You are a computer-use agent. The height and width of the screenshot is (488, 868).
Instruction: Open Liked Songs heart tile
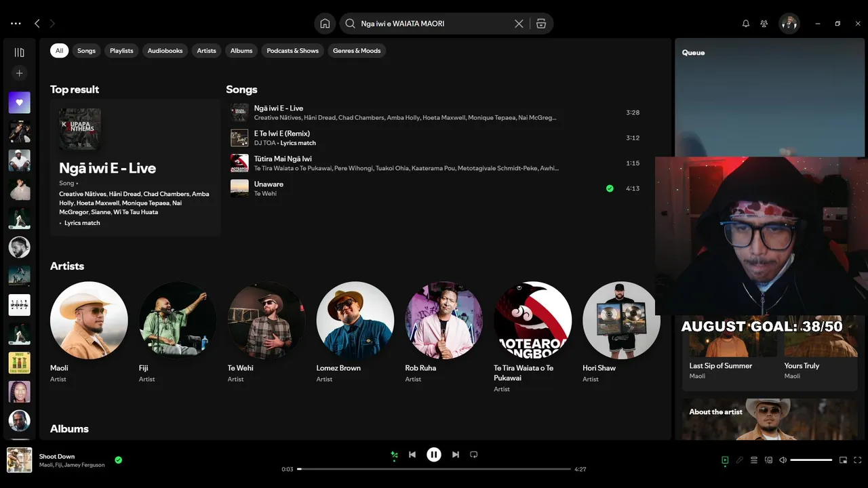click(19, 102)
